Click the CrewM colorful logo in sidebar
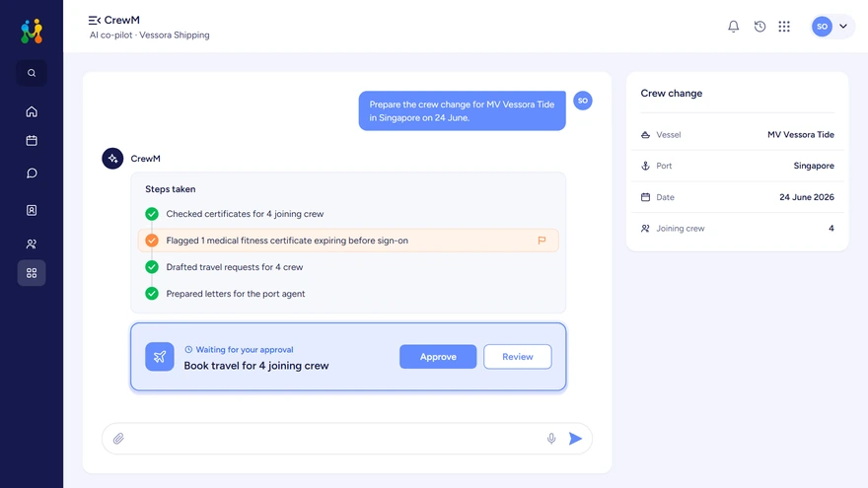The image size is (868, 488). [x=32, y=31]
